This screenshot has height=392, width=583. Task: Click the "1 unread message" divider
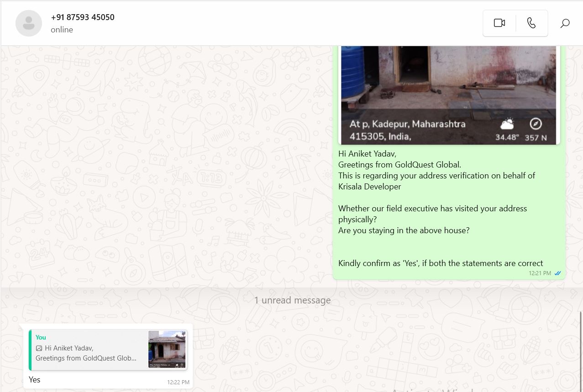click(292, 300)
